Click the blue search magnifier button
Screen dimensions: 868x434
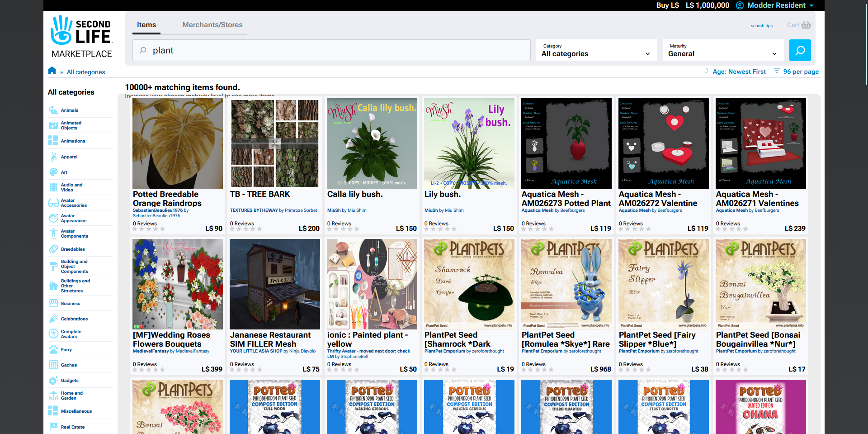[x=800, y=50]
